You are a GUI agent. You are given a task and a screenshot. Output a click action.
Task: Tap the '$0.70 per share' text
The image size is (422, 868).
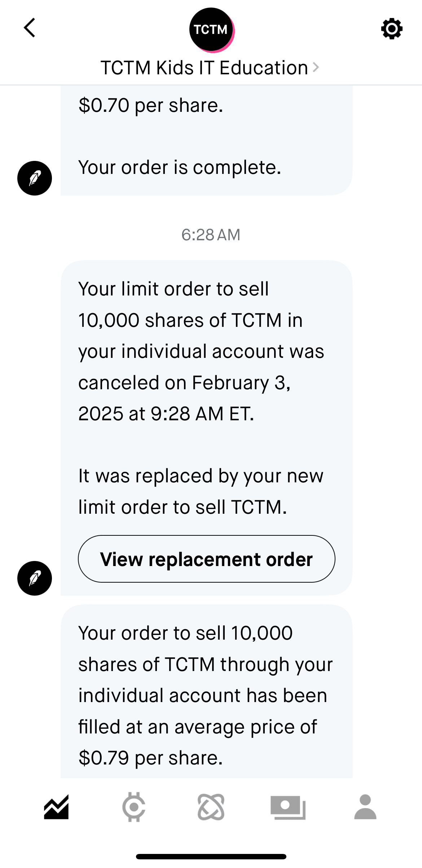(x=151, y=105)
